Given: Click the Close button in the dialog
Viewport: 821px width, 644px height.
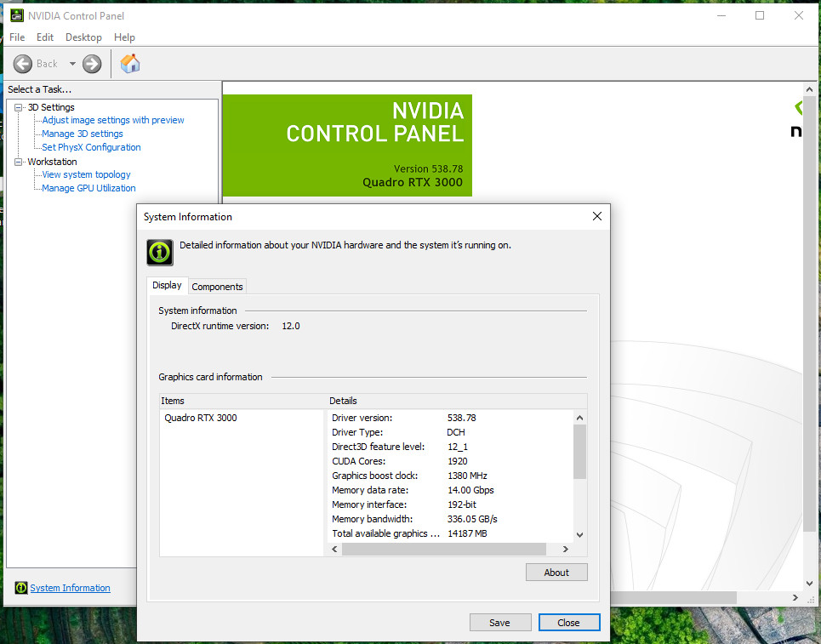Looking at the screenshot, I should pyautogui.click(x=568, y=623).
